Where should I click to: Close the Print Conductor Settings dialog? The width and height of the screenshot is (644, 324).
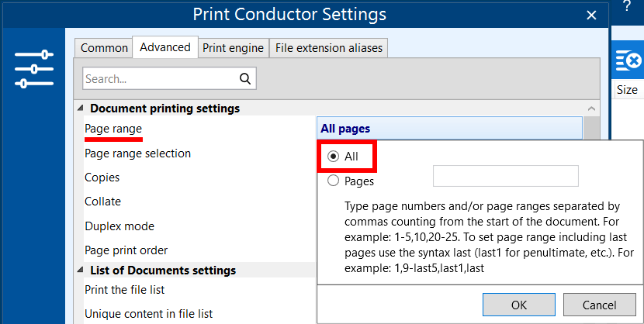pos(591,16)
